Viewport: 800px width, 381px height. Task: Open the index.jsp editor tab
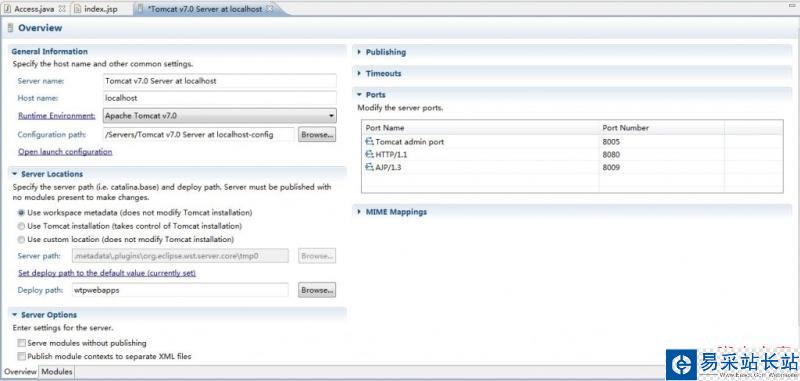coord(101,9)
